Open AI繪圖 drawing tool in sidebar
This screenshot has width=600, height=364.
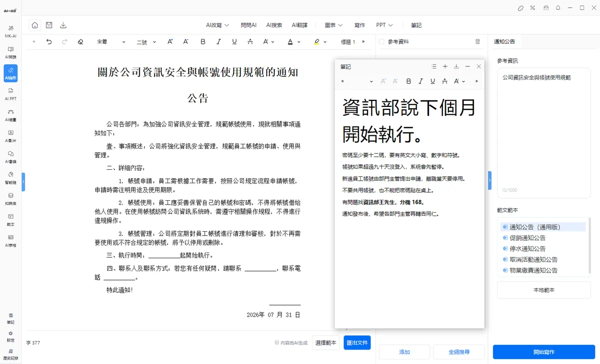coord(10,115)
